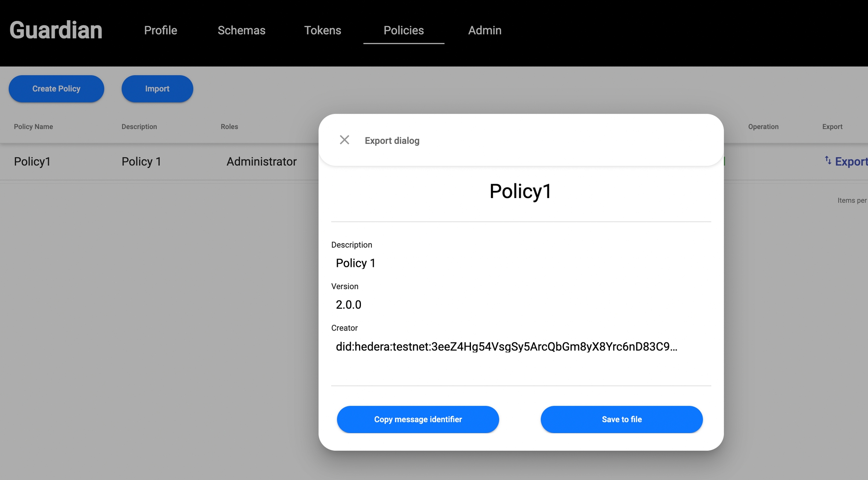Viewport: 868px width, 480px height.
Task: Close the Export dialog with X icon
Action: pyautogui.click(x=344, y=140)
